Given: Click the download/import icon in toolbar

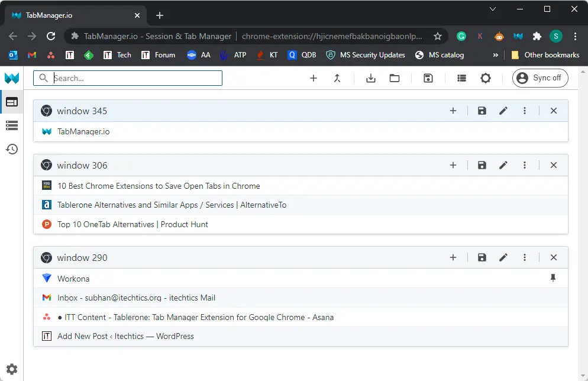Looking at the screenshot, I should point(370,78).
